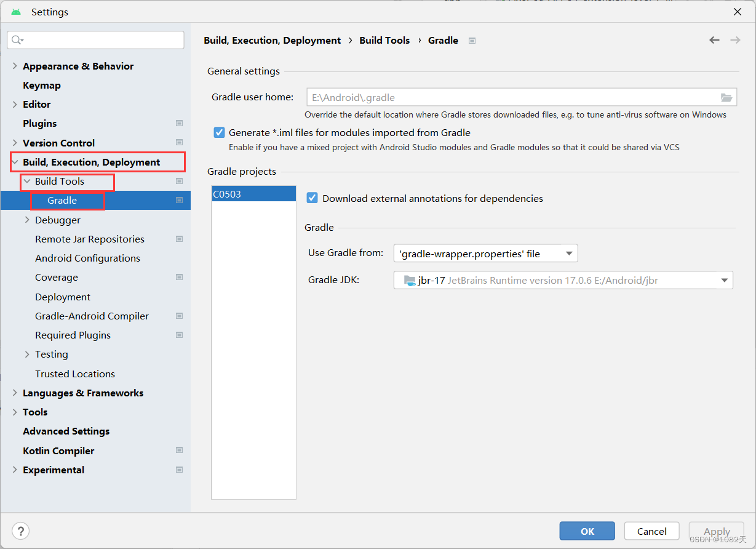Expand Appearance & Behavior section
The height and width of the screenshot is (549, 756).
(15, 66)
